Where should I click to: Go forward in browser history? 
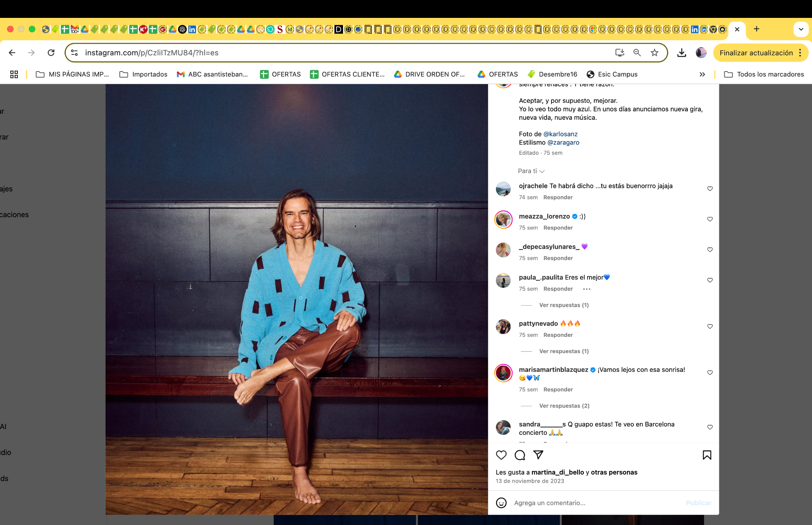(31, 53)
